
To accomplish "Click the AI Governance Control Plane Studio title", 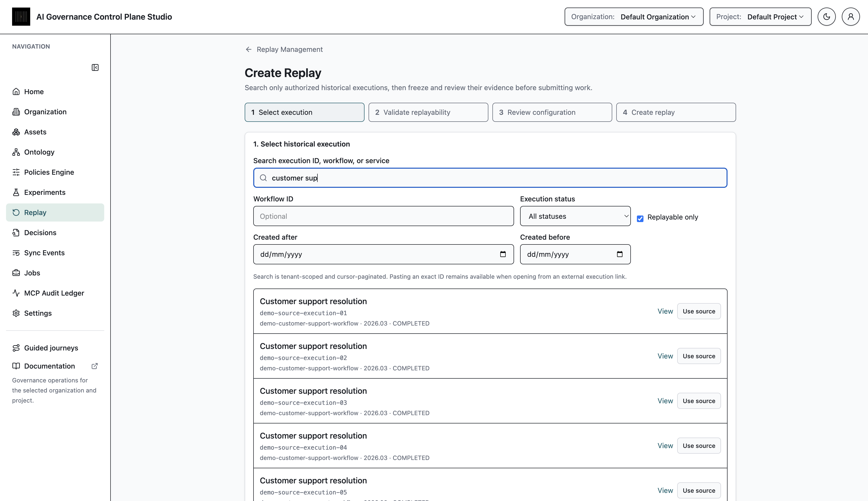I will [x=104, y=17].
